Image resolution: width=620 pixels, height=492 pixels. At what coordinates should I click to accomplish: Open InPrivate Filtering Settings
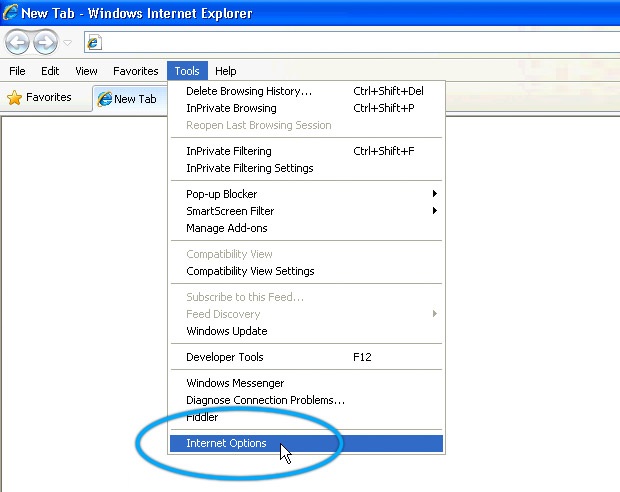click(x=306, y=168)
